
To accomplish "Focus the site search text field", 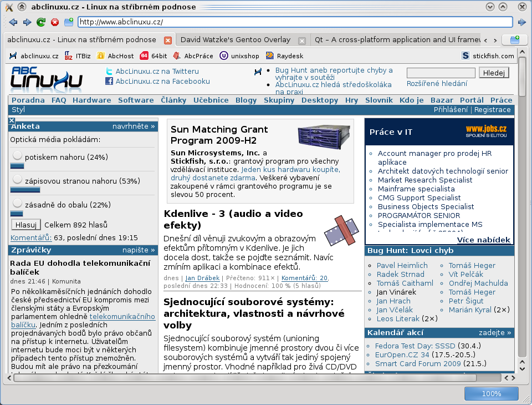I will (x=441, y=73).
